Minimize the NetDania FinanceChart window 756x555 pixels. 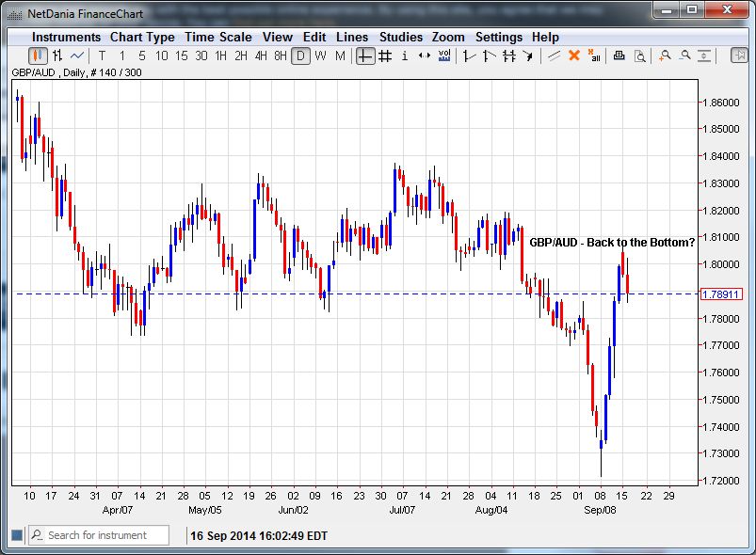click(667, 10)
